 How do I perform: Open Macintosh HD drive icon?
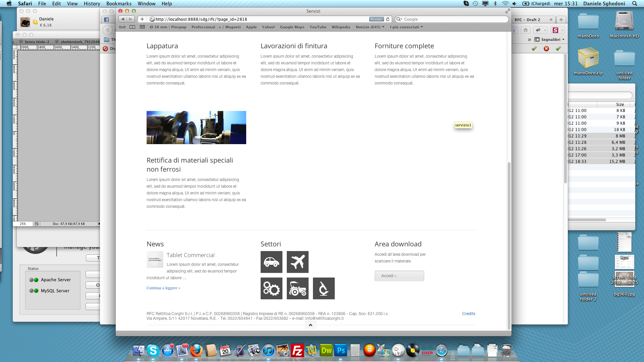click(x=624, y=24)
